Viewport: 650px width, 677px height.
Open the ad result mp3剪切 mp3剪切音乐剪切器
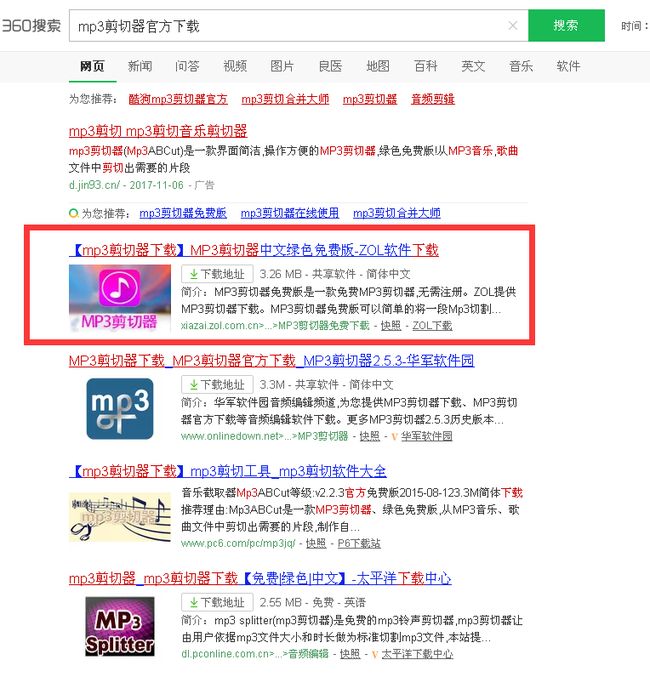tap(158, 131)
